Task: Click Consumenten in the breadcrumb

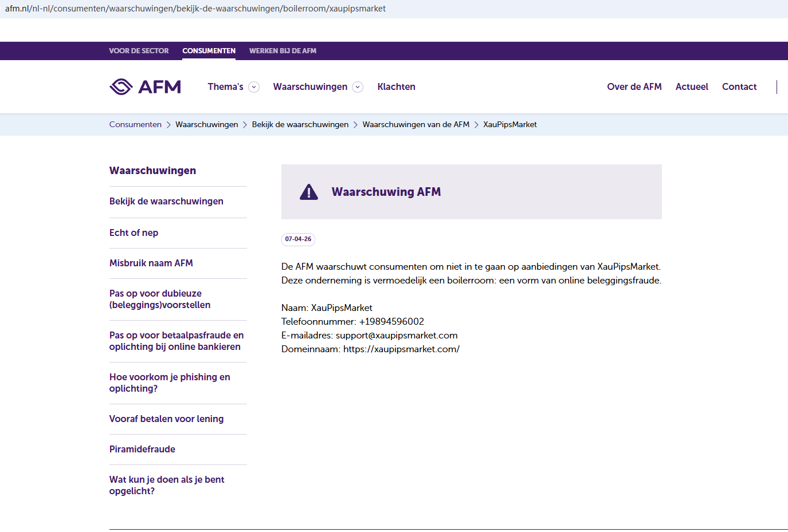Action: tap(135, 125)
